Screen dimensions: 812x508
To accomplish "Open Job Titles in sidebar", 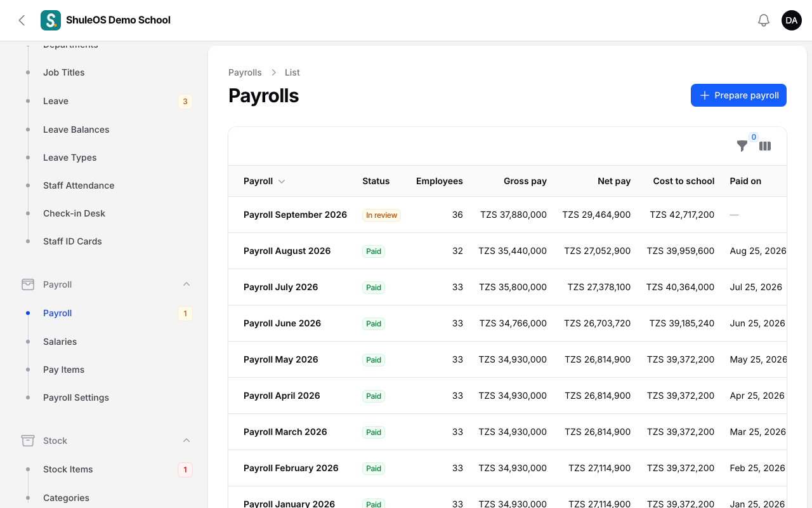I will click(63, 72).
